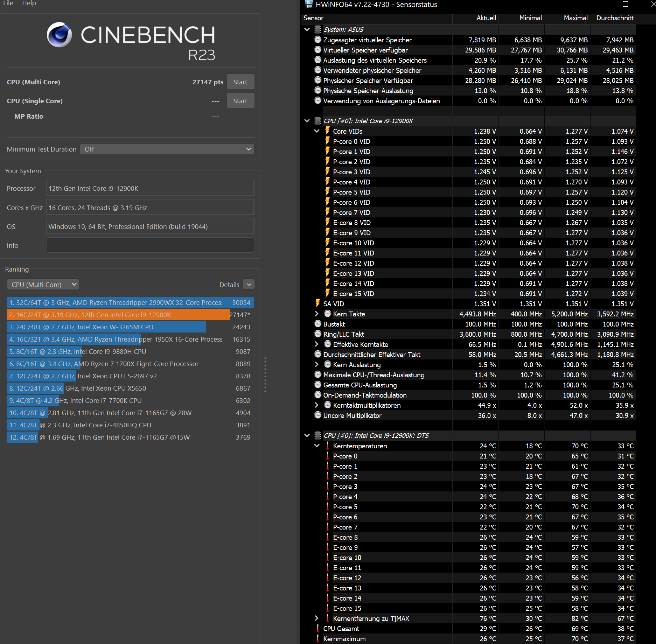Open the File menu in Cinebench
The image size is (656, 644).
pos(8,3)
